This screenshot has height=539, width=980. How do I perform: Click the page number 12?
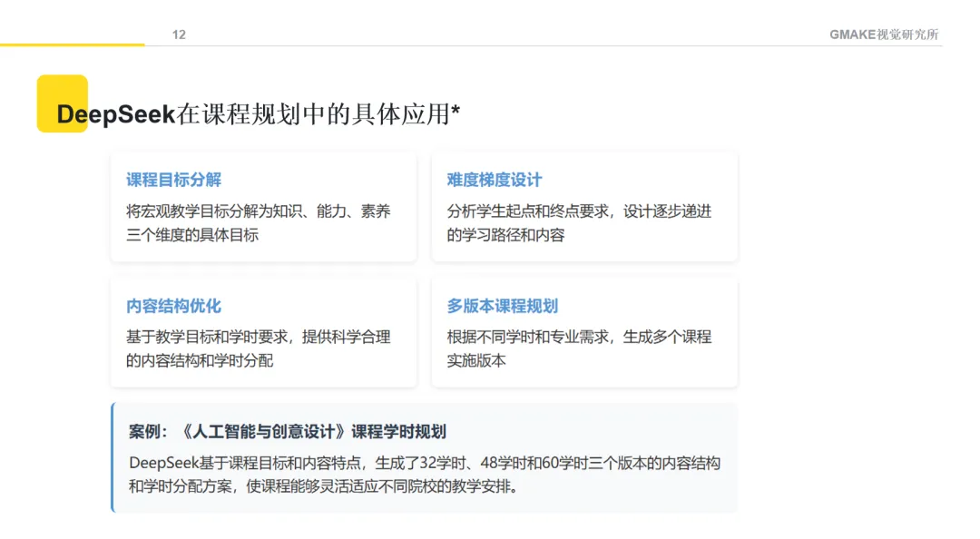[179, 34]
